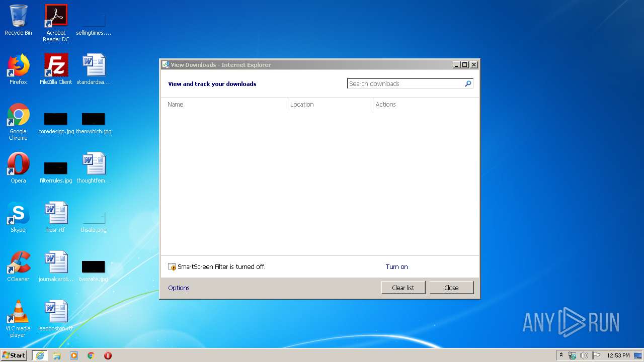Click the search magnifier in downloads
644x362 pixels.
[468, 83]
